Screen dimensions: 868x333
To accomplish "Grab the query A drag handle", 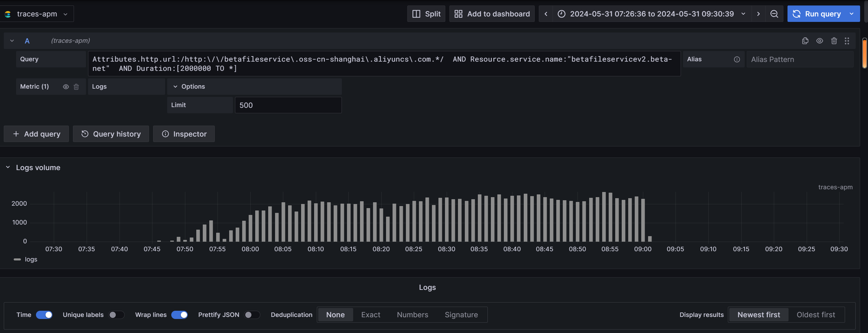I will click(847, 41).
